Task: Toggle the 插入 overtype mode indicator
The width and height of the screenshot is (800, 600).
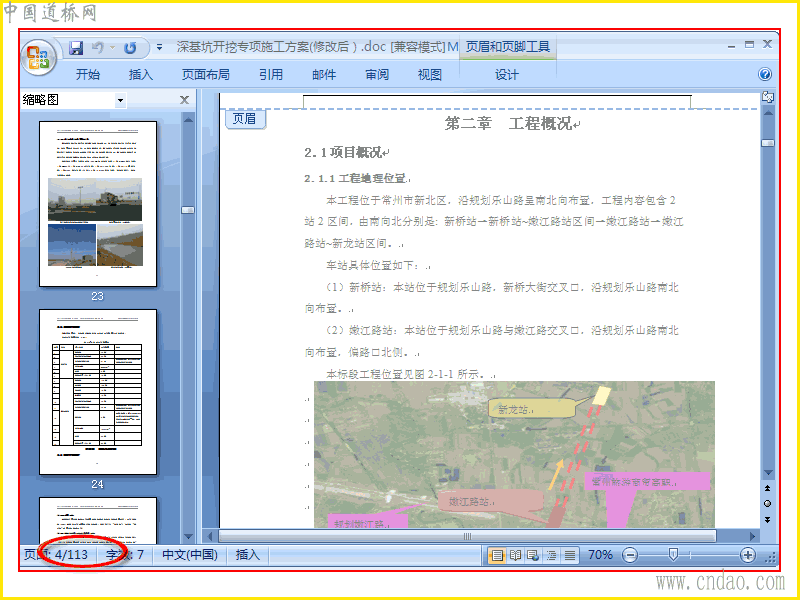Action: pyautogui.click(x=248, y=555)
